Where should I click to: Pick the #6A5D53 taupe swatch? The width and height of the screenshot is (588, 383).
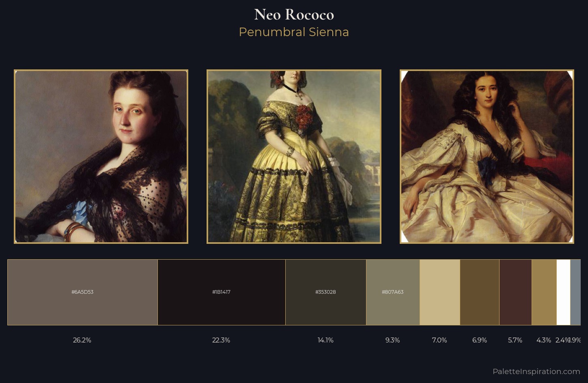pos(82,292)
